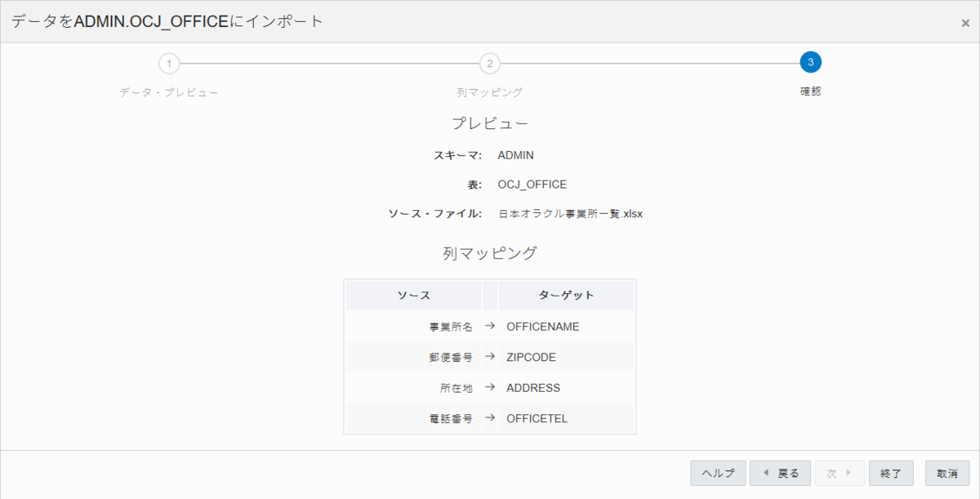Select the ターゲット column header
This screenshot has width=980, height=499.
pos(566,295)
